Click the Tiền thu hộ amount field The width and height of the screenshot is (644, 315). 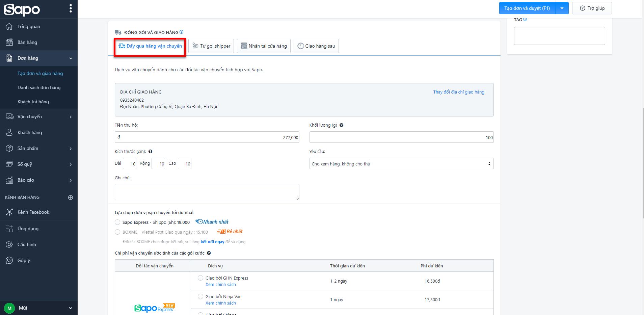pyautogui.click(x=207, y=137)
